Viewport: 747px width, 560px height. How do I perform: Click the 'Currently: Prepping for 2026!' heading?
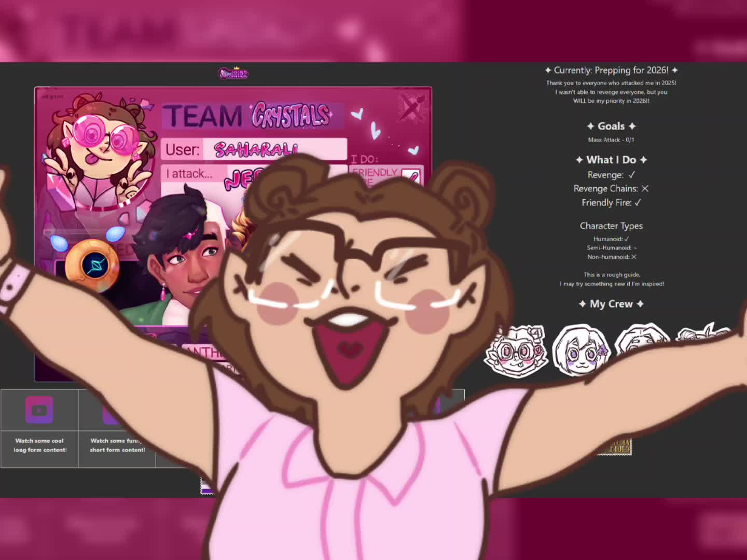(x=611, y=70)
